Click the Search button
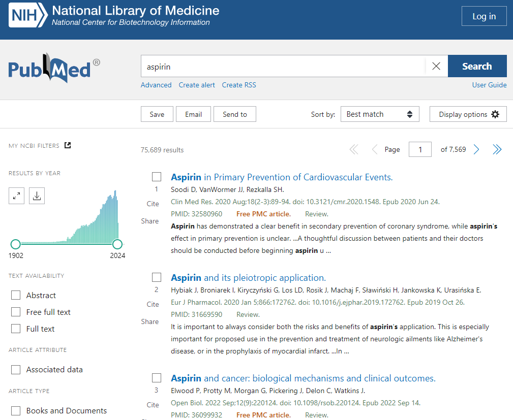Screen dimensions: 513x420 click(477, 66)
